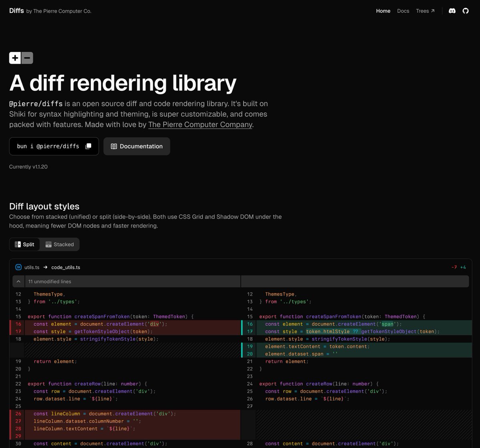Click 'lineColumn.dataset.columnNumber' on left line 27
The height and width of the screenshot is (448, 480).
click(78, 421)
